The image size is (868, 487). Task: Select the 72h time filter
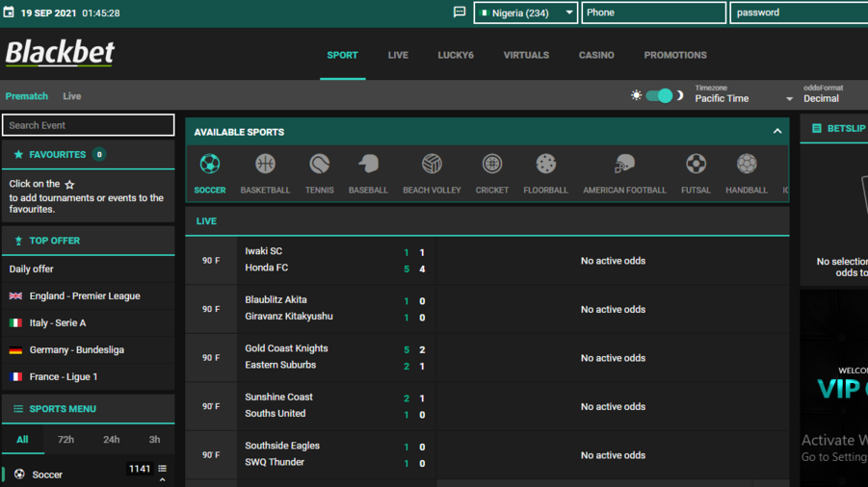(66, 440)
